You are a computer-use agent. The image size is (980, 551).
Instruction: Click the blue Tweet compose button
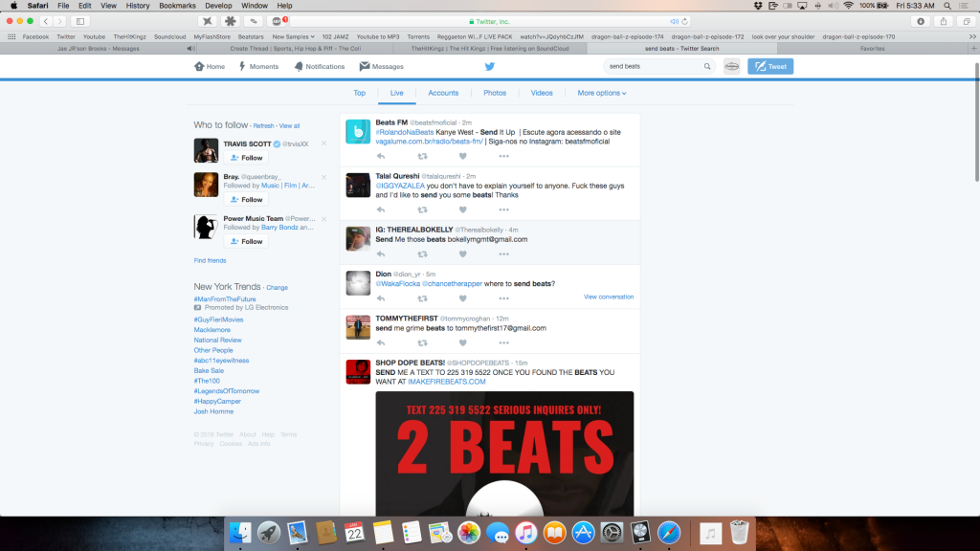(770, 66)
